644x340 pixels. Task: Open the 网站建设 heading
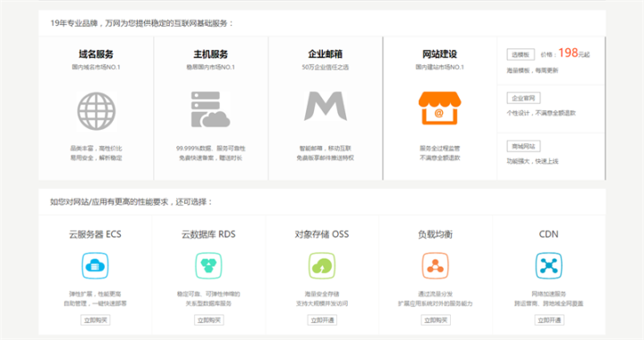[439, 55]
